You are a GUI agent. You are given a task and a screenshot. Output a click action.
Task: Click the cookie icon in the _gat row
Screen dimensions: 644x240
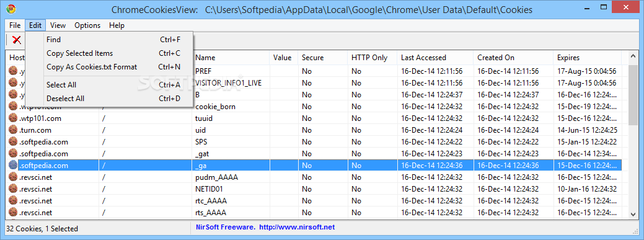pyautogui.click(x=13, y=154)
